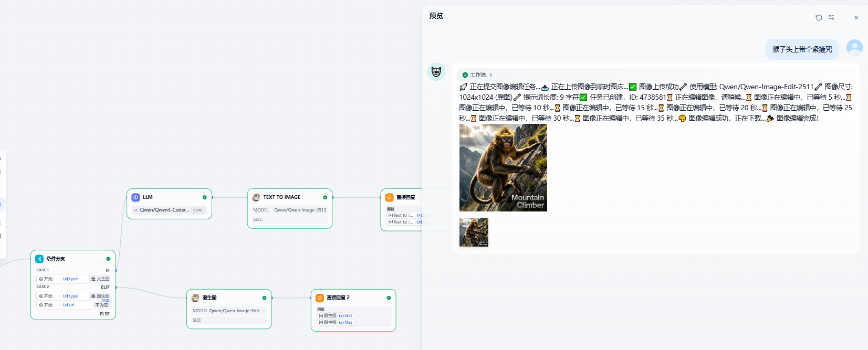
Task: Open the preview variables settings icon
Action: [x=832, y=17]
